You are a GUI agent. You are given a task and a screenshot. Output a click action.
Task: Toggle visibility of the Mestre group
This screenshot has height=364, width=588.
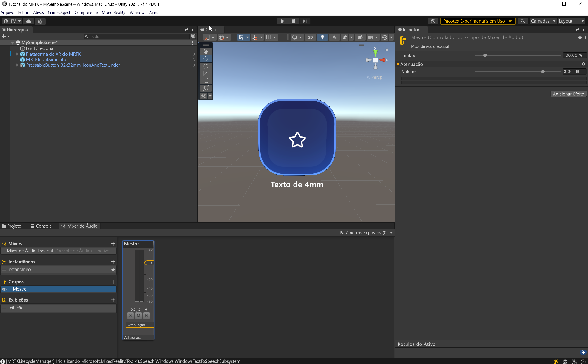click(5, 289)
